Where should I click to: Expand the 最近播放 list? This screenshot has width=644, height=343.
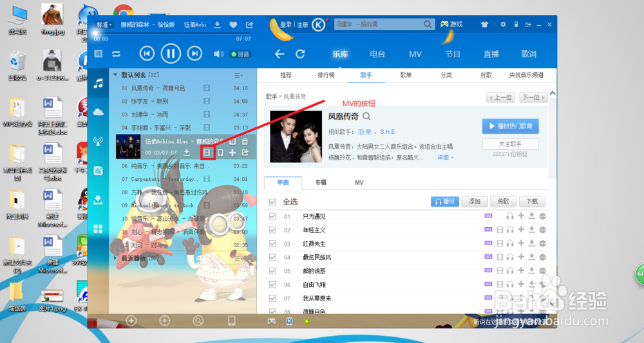115,258
